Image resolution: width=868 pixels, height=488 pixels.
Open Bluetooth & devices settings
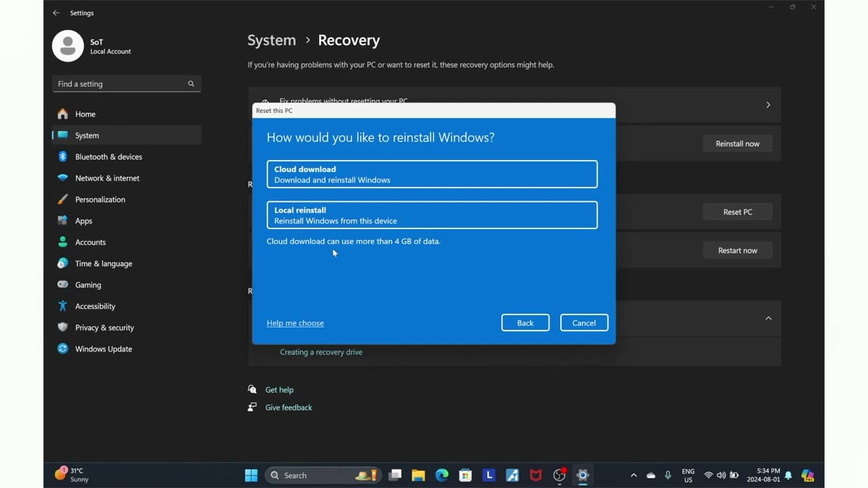click(x=127, y=157)
